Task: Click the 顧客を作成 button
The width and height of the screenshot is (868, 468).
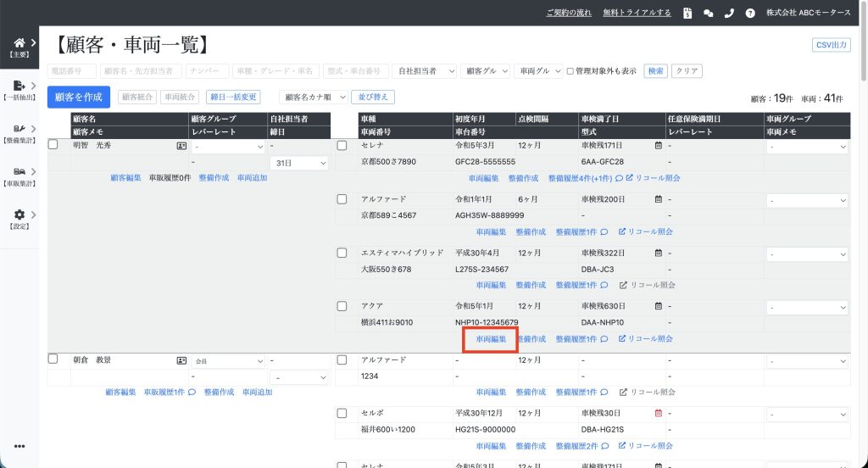Action: pos(79,97)
